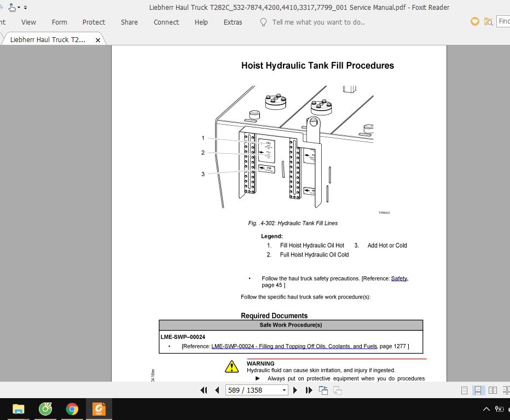Open the Previous View navigation icon
The height and width of the screenshot is (420, 510).
click(x=322, y=389)
